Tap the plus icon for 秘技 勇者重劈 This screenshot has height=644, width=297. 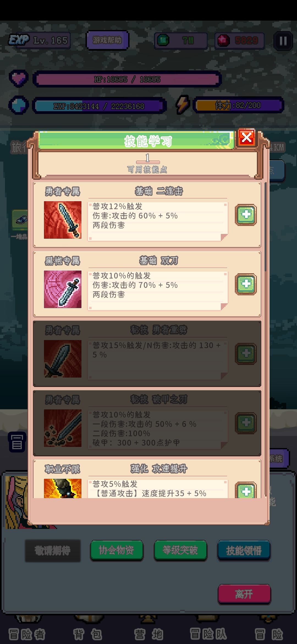coord(246,354)
